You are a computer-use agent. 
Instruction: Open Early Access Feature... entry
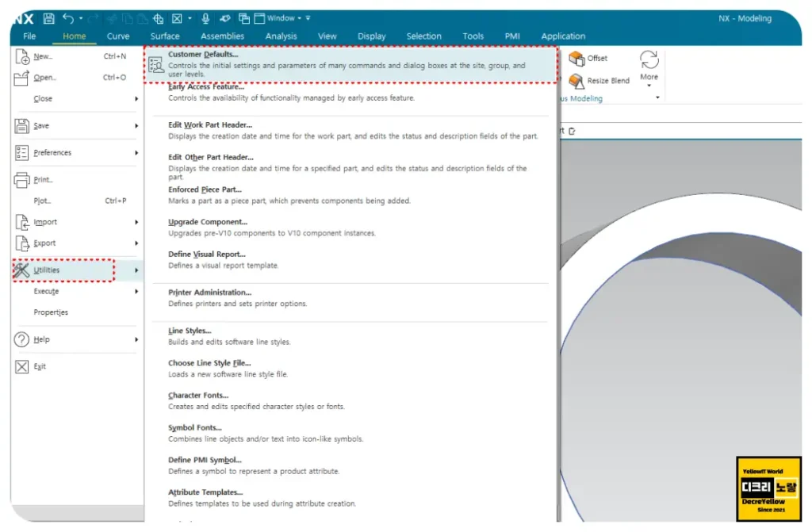click(x=206, y=87)
